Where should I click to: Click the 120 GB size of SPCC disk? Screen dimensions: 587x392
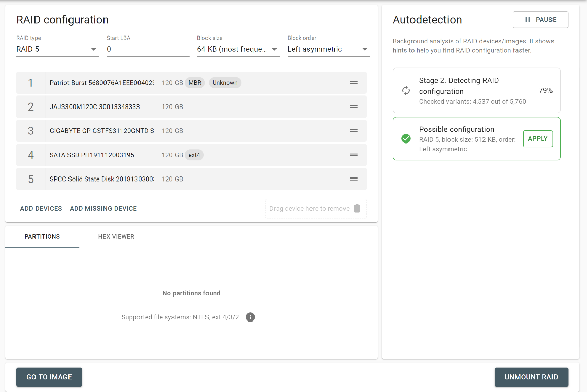coord(172,179)
